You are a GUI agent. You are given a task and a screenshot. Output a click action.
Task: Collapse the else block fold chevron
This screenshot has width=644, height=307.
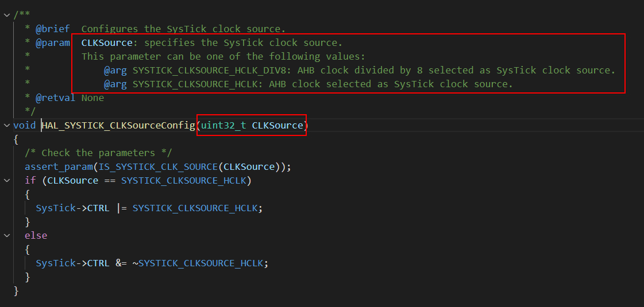(x=6, y=235)
